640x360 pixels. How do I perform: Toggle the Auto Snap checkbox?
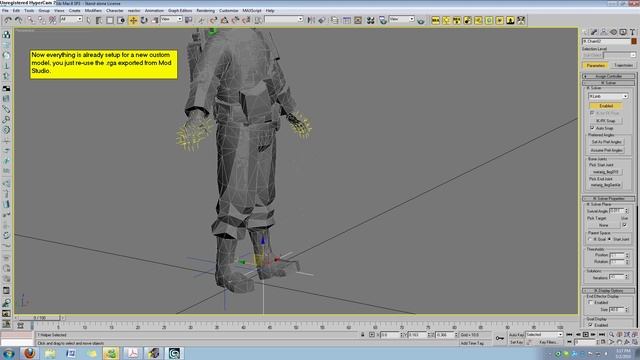point(592,128)
